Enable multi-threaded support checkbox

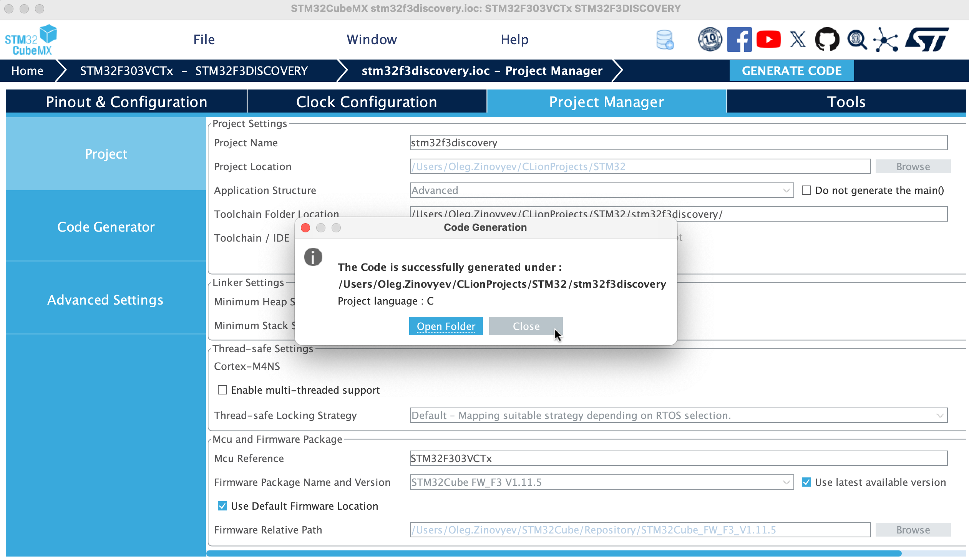222,390
